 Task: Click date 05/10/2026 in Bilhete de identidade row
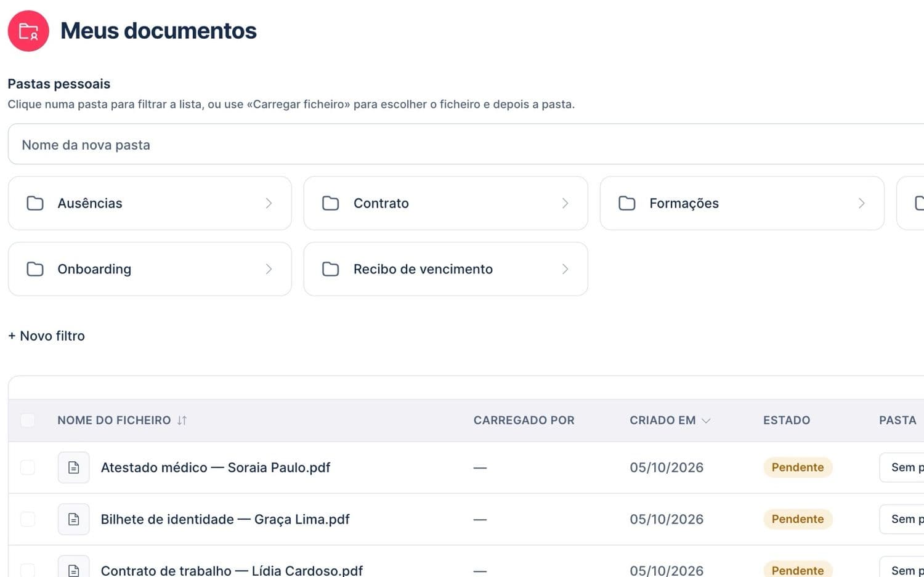coord(667,519)
